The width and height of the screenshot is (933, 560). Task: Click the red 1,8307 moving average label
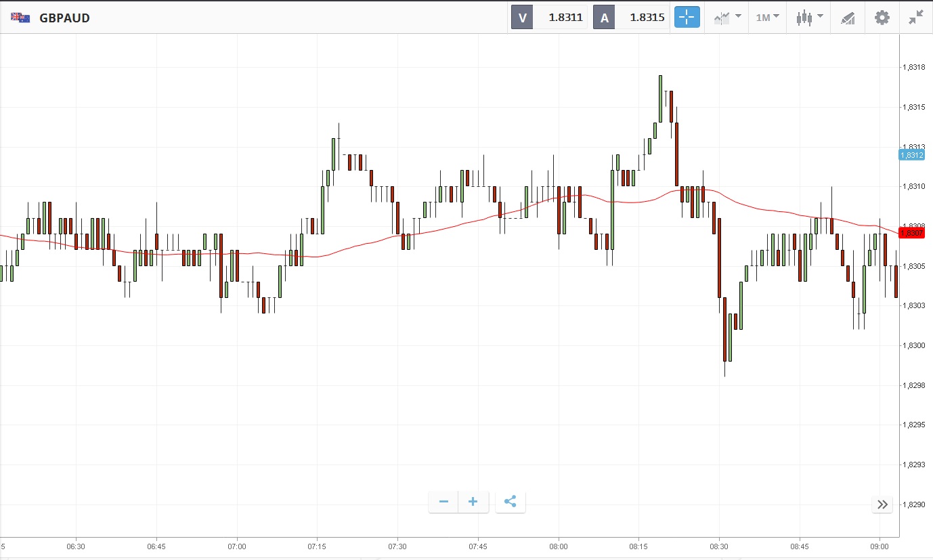911,233
